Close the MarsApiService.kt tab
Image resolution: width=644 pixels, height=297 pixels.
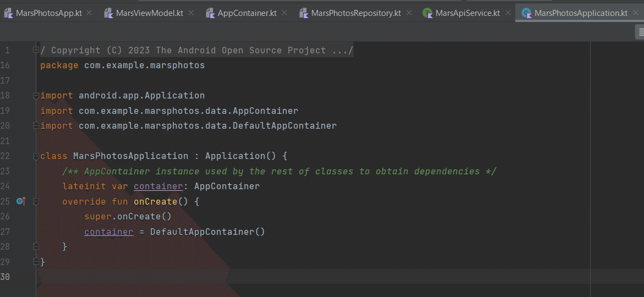(508, 13)
